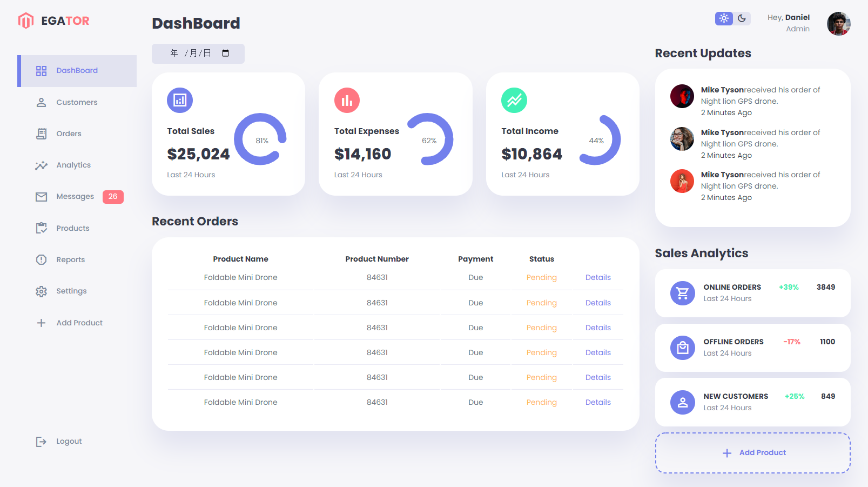Viewport: 868px width, 487px height.
Task: Switch to light mode with sun toggle
Action: point(724,18)
